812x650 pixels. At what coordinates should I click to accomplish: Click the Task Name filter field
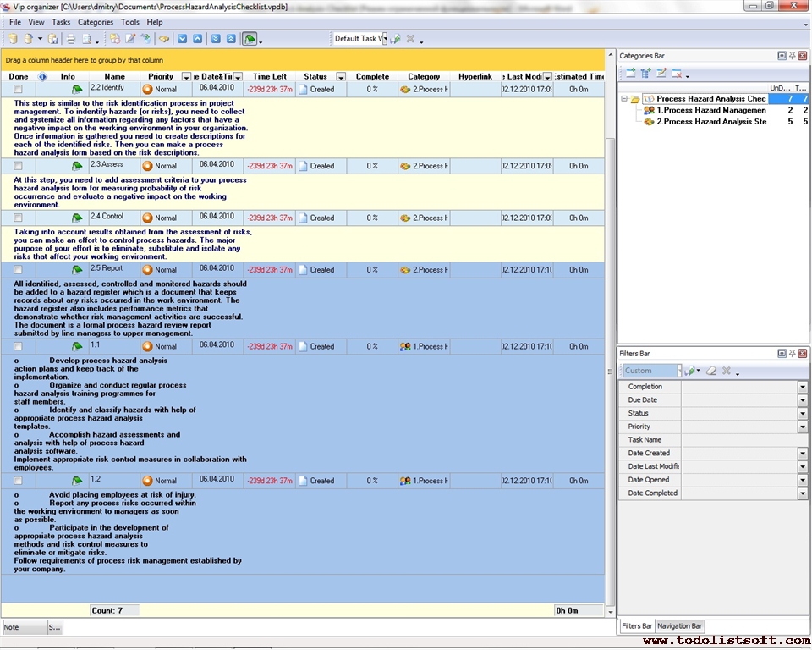[x=743, y=440]
